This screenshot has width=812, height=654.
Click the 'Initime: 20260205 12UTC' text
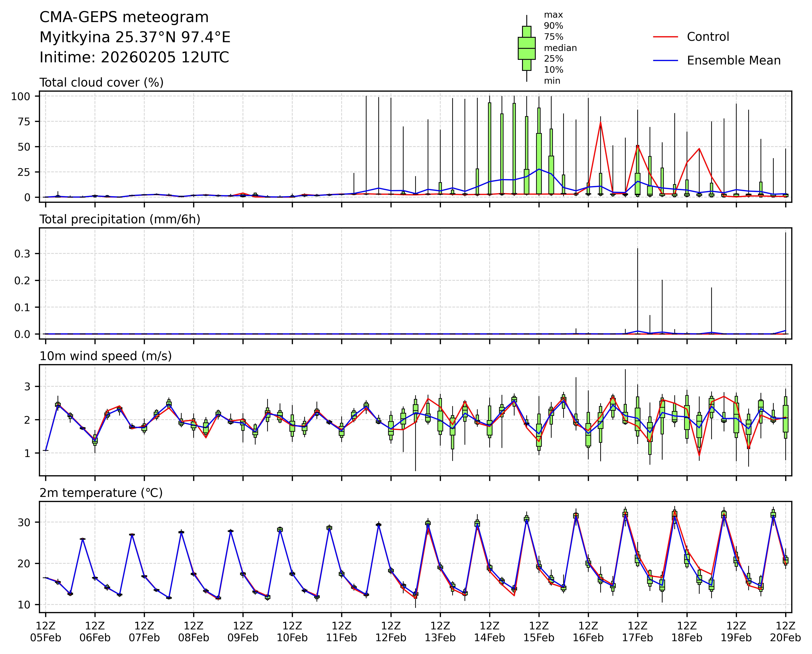(134, 58)
